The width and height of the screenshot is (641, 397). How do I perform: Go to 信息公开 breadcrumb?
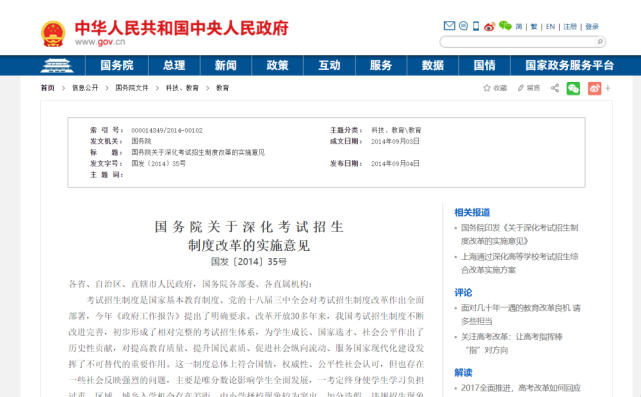pos(85,88)
